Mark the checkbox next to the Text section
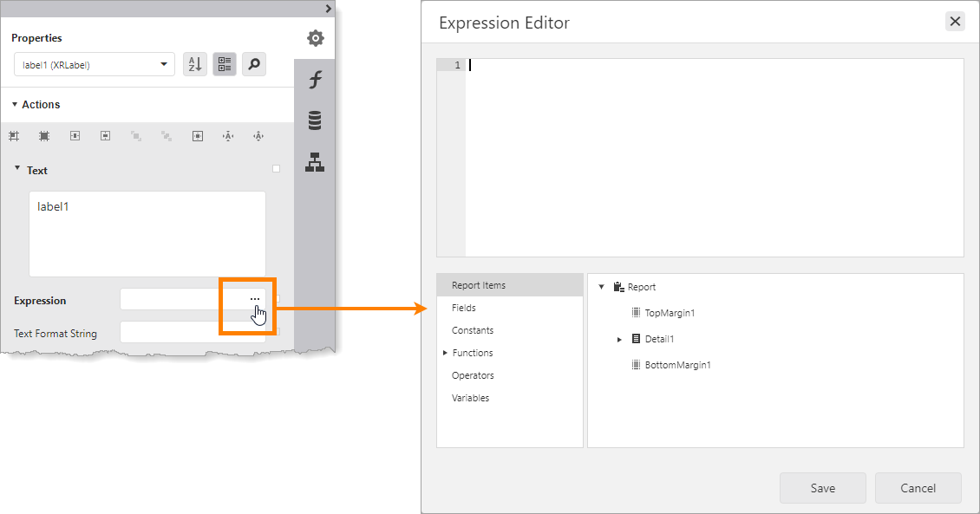980x514 pixels. 276,168
